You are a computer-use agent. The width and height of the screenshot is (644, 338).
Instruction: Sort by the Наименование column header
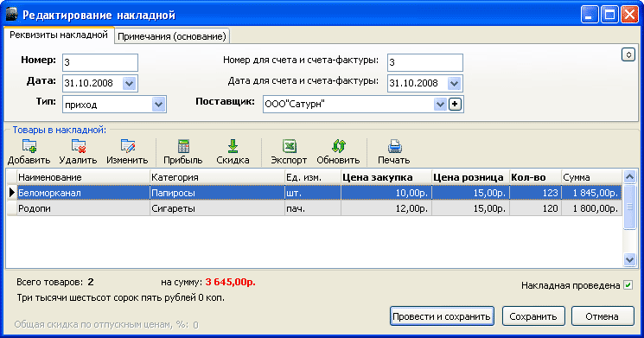[x=83, y=177]
